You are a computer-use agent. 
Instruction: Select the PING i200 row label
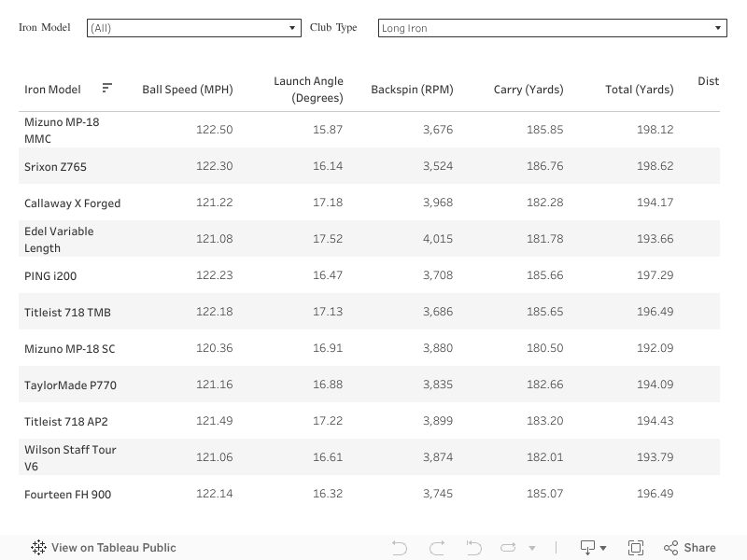pos(49,275)
